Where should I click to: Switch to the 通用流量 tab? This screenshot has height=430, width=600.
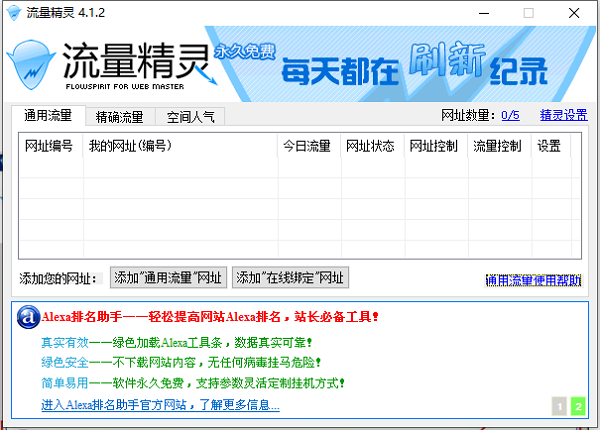[x=48, y=115]
